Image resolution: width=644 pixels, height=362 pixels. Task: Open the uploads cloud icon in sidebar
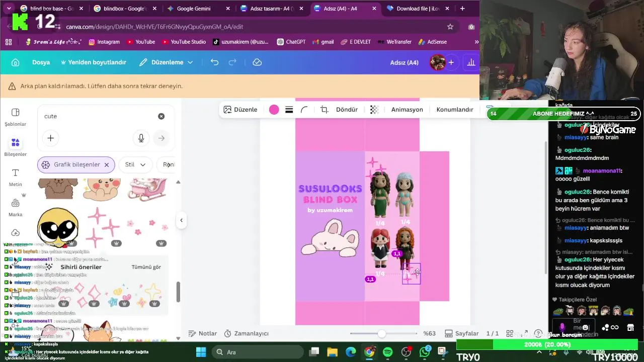click(x=15, y=233)
